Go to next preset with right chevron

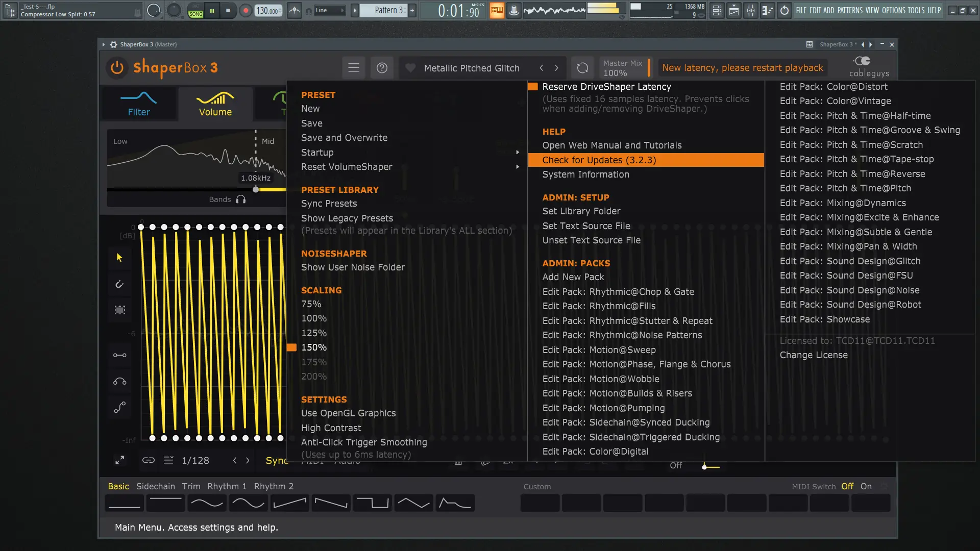click(556, 68)
